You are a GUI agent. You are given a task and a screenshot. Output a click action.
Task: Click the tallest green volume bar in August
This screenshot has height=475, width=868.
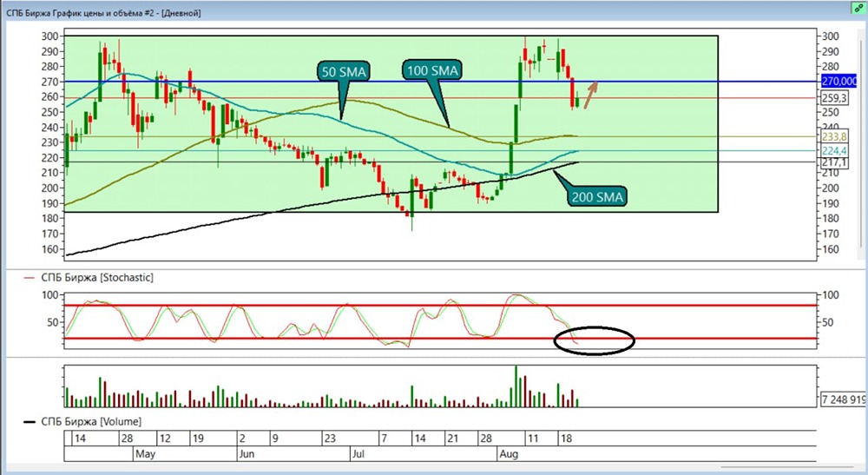[516, 386]
